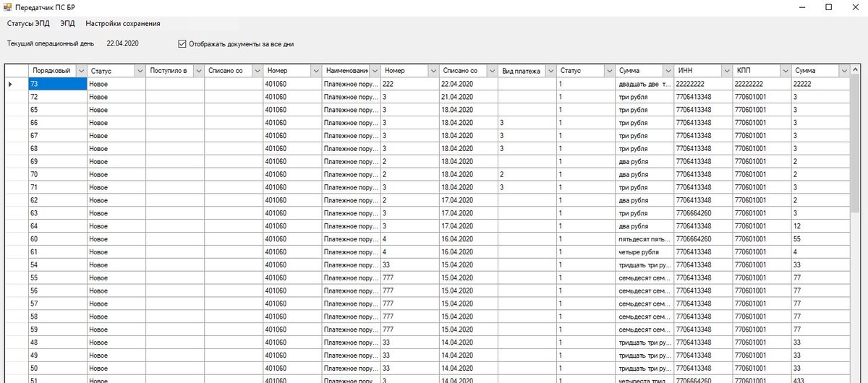The width and height of the screenshot is (868, 383).
Task: Open filter dropdown of Порядковый column
Action: pos(80,71)
